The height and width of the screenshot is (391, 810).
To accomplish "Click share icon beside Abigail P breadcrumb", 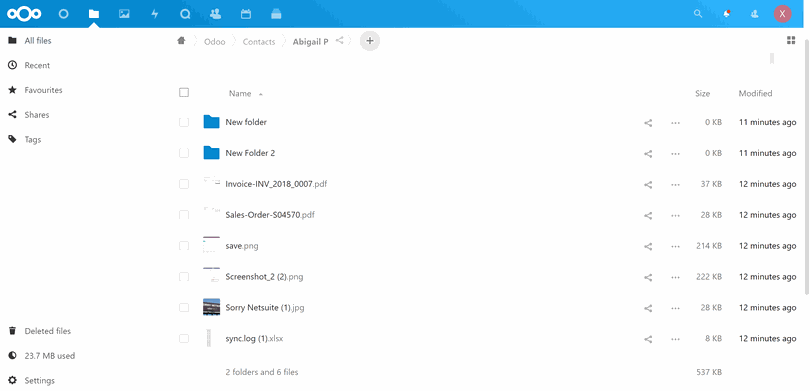I will pyautogui.click(x=339, y=40).
